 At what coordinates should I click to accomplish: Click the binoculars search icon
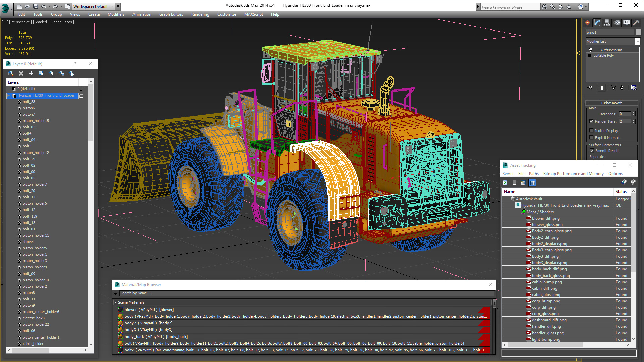tap(544, 7)
